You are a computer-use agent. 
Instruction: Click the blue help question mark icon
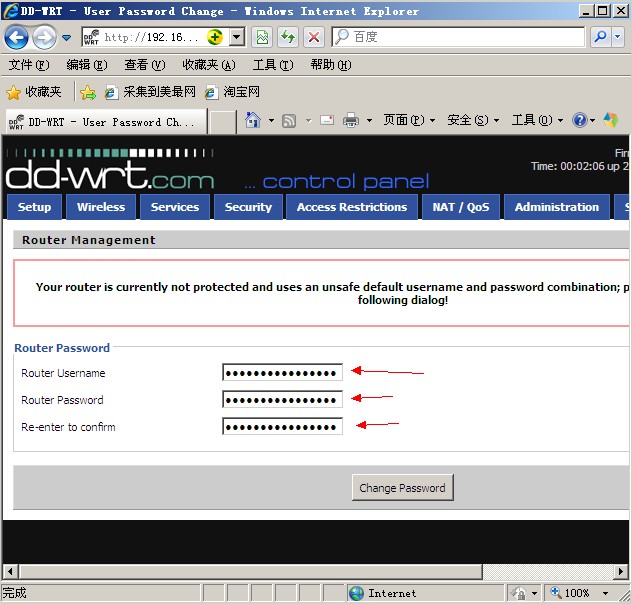click(x=580, y=120)
